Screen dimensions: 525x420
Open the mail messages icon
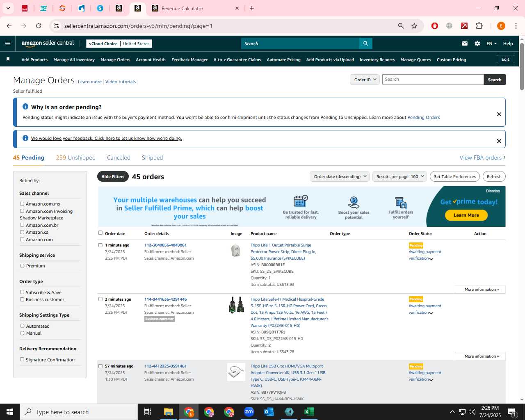pos(465,43)
